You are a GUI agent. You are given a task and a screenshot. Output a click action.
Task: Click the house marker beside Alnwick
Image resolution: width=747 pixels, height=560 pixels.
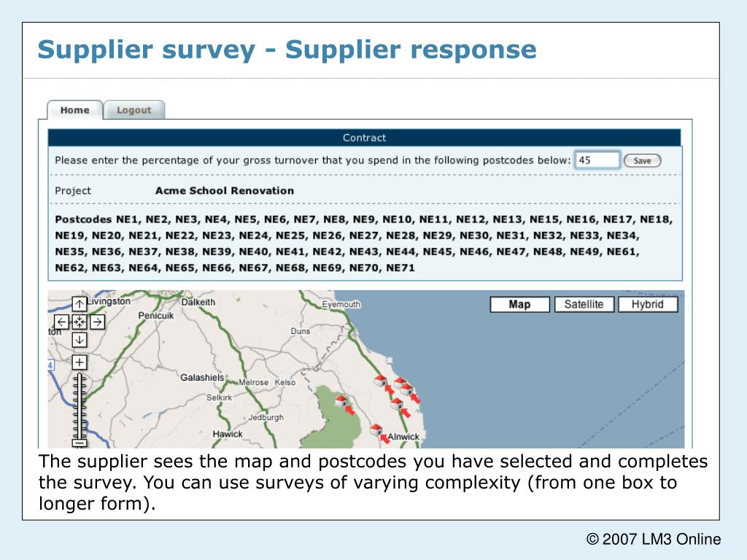pos(376,430)
